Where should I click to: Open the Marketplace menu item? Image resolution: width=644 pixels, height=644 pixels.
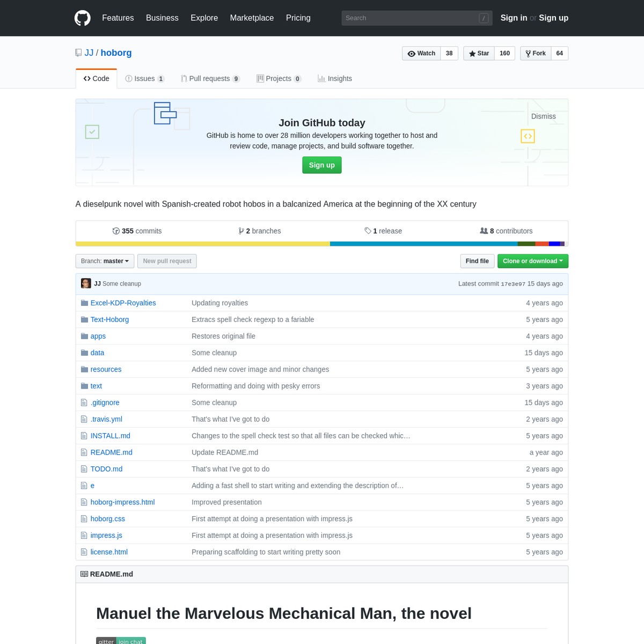[252, 18]
